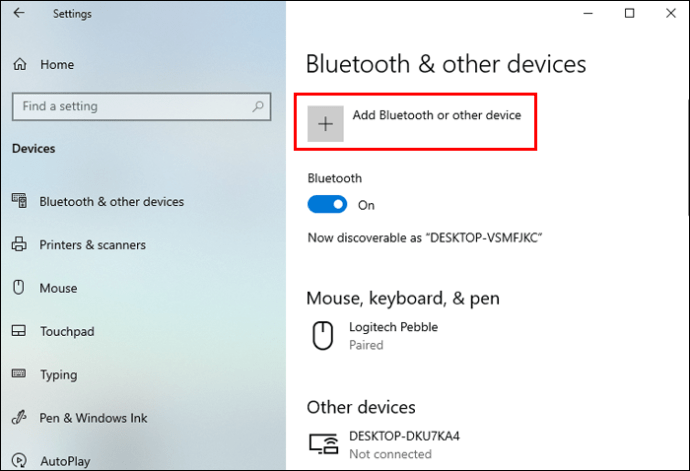Open the Pen & Windows Ink page
The height and width of the screenshot is (471, 690).
pos(93,418)
